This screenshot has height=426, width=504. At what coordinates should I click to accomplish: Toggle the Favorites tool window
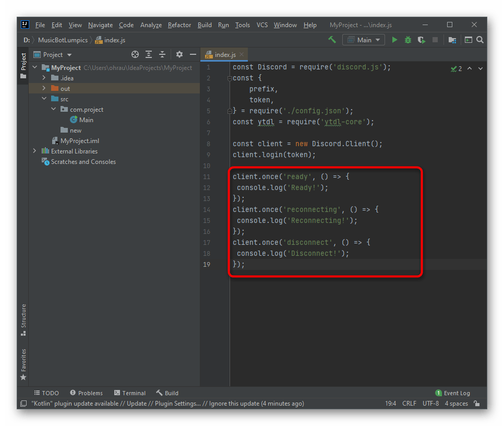tap(23, 363)
